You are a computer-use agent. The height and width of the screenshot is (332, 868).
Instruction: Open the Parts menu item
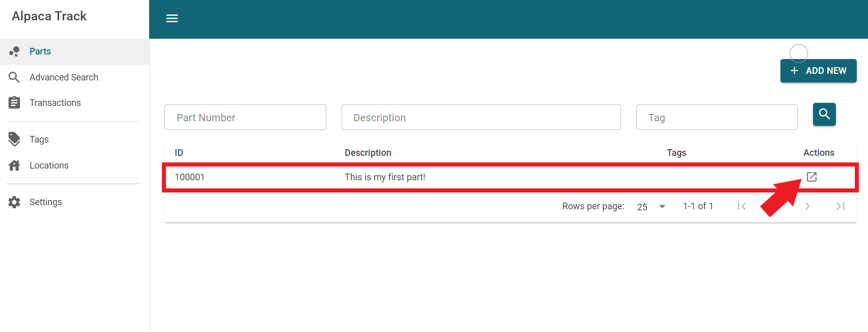point(40,51)
